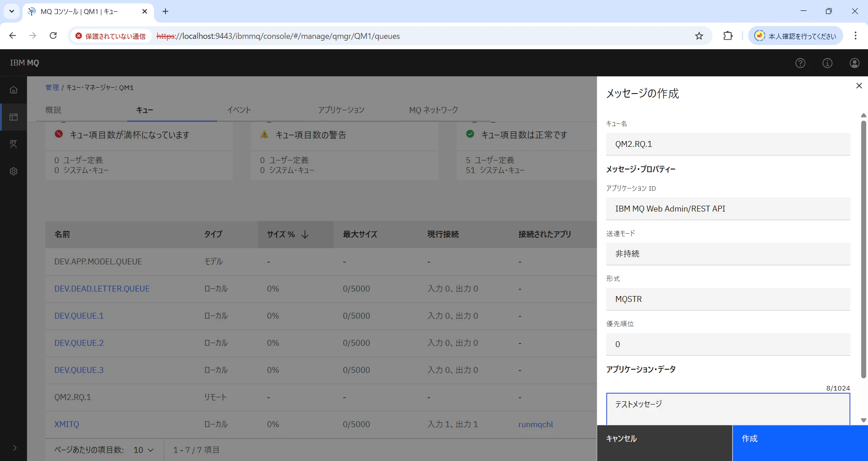Image resolution: width=868 pixels, height=461 pixels.
Task: Open the Help question mark icon
Action: 800,63
